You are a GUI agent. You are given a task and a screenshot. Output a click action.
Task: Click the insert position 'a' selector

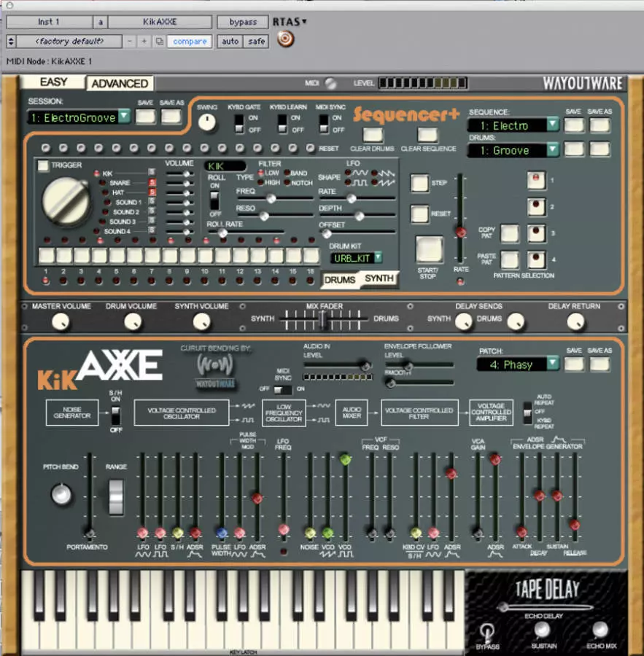101,22
